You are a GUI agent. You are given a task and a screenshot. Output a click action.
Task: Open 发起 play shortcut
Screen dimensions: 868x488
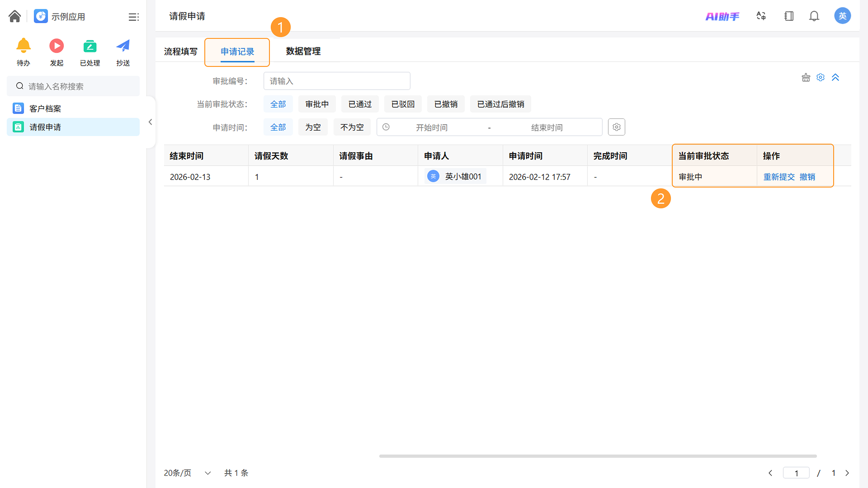(57, 46)
